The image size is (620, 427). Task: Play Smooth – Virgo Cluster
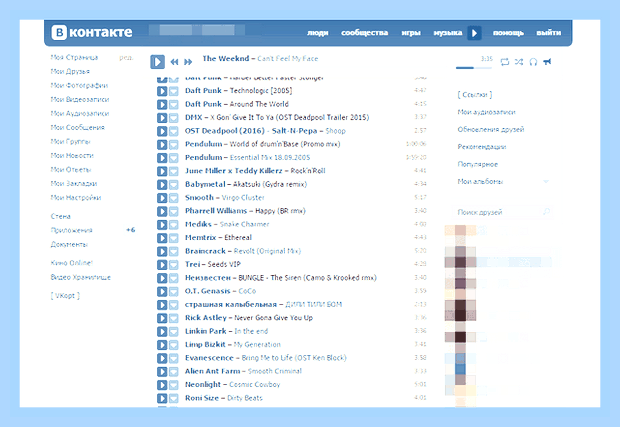pyautogui.click(x=162, y=198)
